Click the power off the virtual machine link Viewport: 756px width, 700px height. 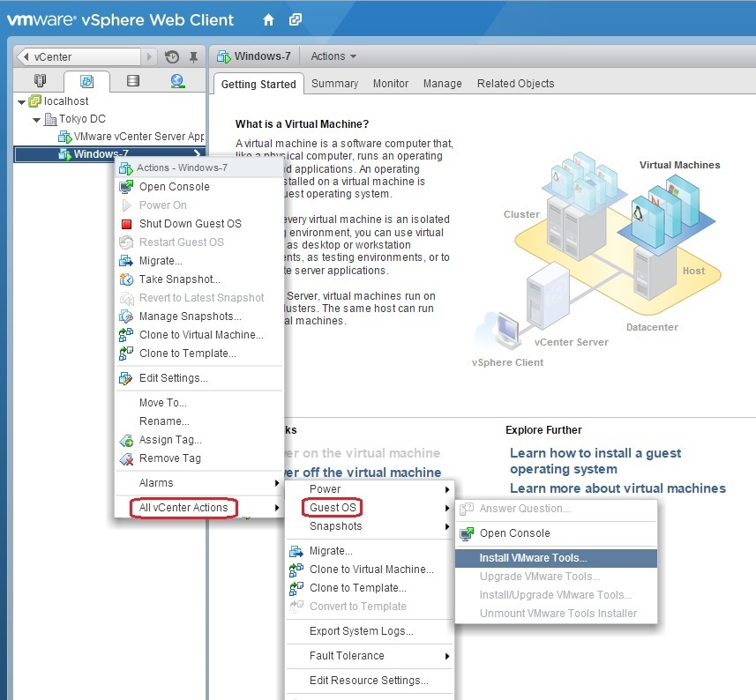pos(362,473)
